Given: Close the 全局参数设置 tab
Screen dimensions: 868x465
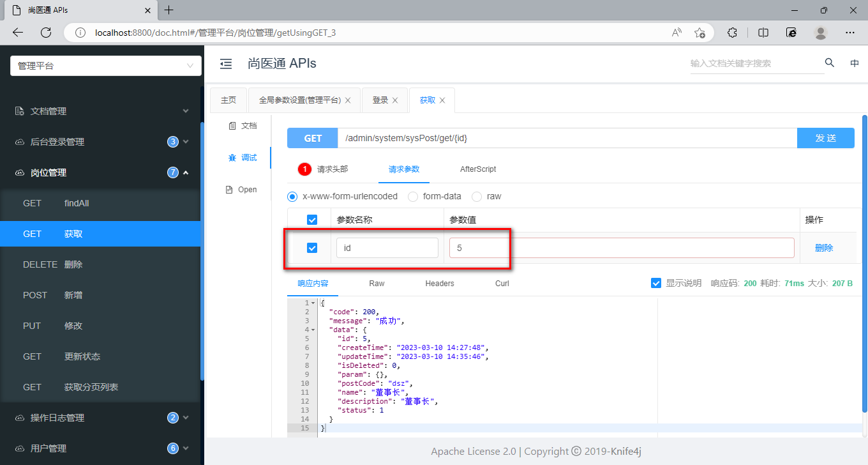Looking at the screenshot, I should click(348, 100).
